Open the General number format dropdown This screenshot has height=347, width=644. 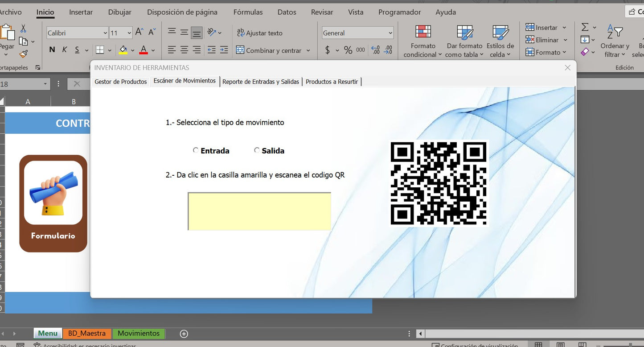[x=390, y=33]
